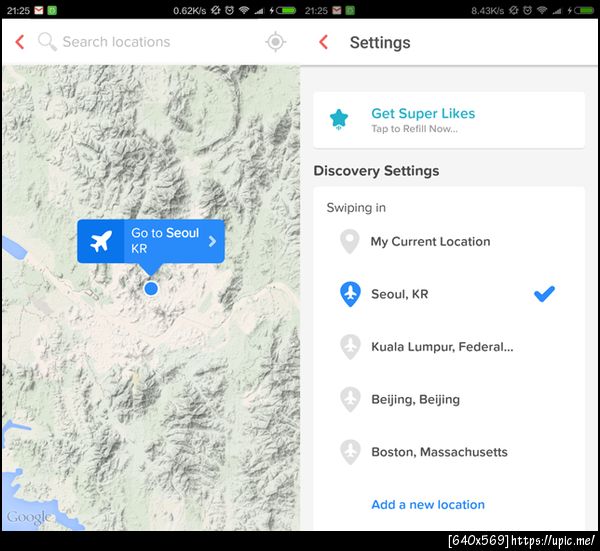Image resolution: width=600 pixels, height=551 pixels.
Task: Tap Add a new location link
Action: (428, 505)
